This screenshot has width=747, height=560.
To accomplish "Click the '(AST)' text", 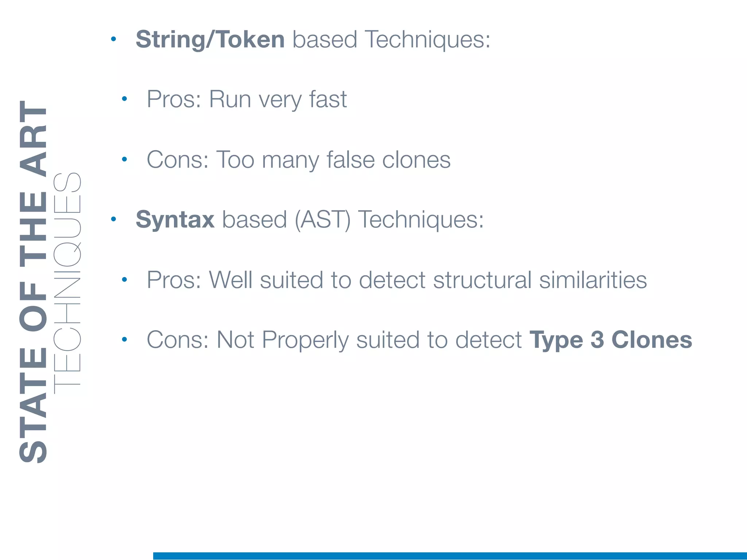I will tap(322, 219).
